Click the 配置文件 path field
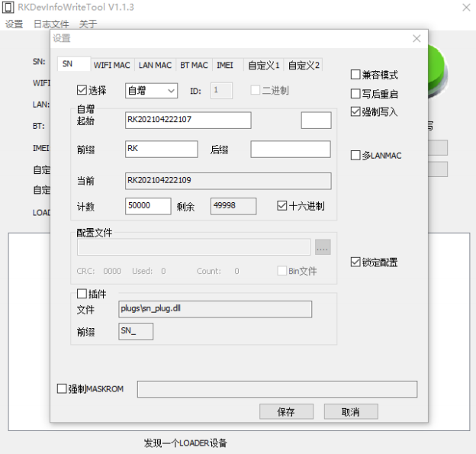This screenshot has height=454, width=476. (x=194, y=247)
